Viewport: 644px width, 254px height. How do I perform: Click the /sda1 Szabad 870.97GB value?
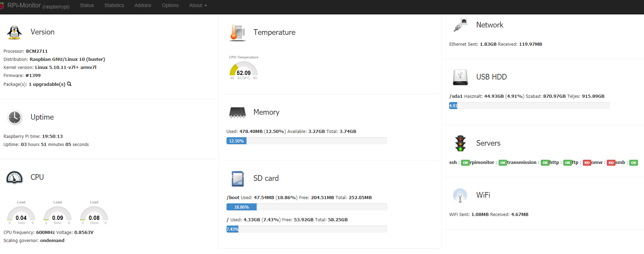pyautogui.click(x=554, y=96)
